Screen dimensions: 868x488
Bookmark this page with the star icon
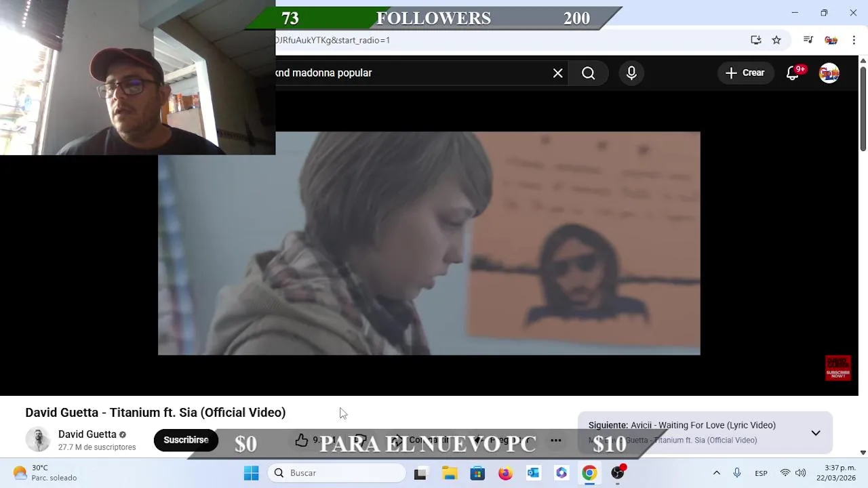(776, 40)
